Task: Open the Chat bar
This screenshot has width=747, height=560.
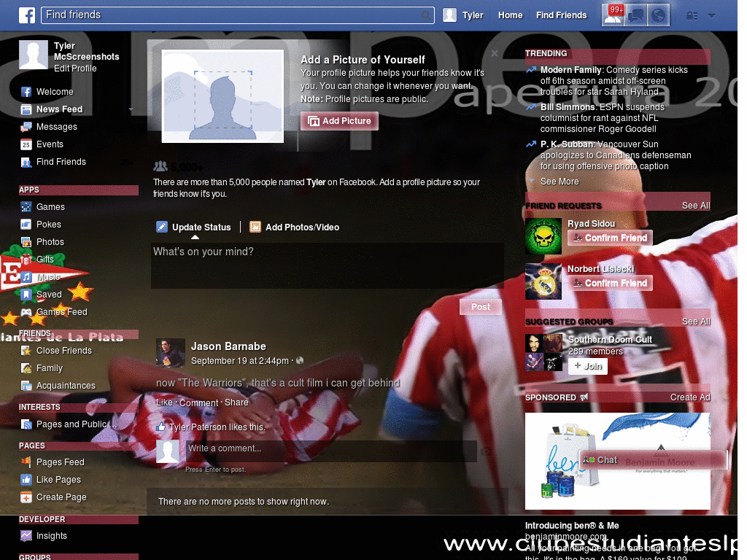Action: pyautogui.click(x=652, y=460)
